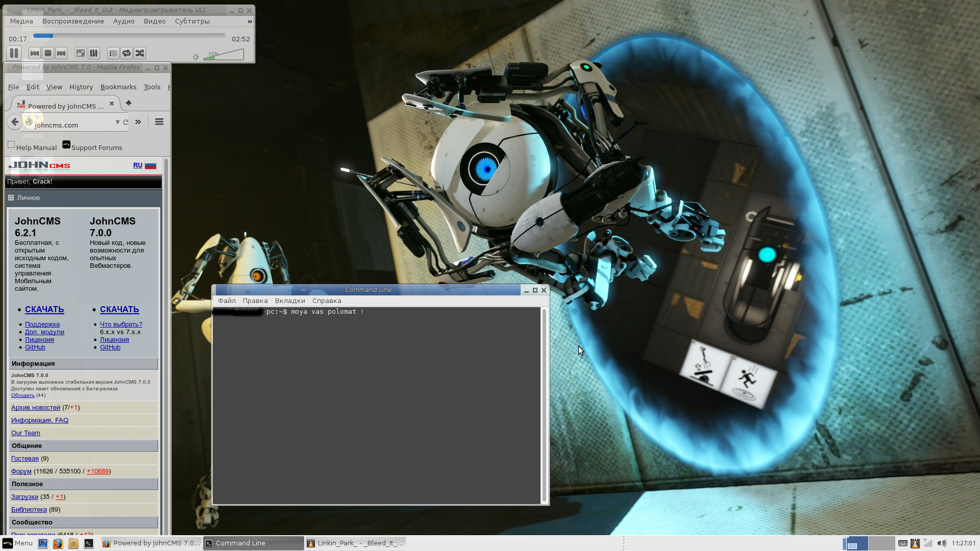Reload the johncms.com page
The height and width of the screenshot is (551, 980).
click(x=126, y=122)
